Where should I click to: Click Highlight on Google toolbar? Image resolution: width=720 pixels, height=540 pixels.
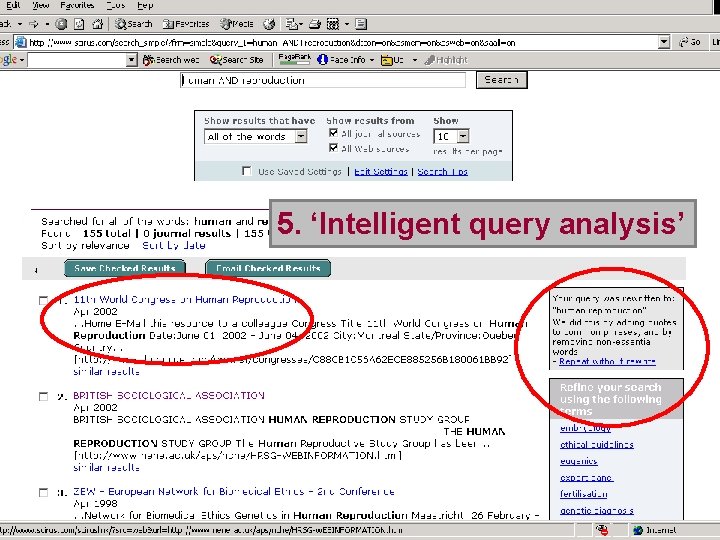tap(446, 60)
